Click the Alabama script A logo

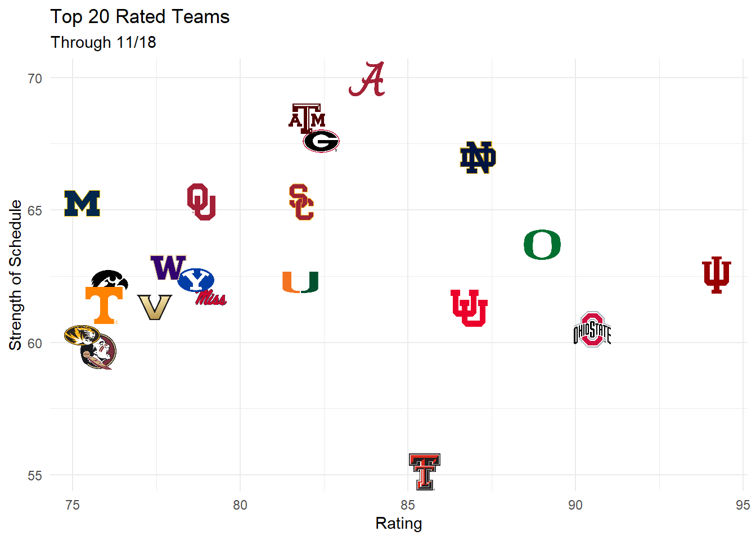[x=367, y=79]
